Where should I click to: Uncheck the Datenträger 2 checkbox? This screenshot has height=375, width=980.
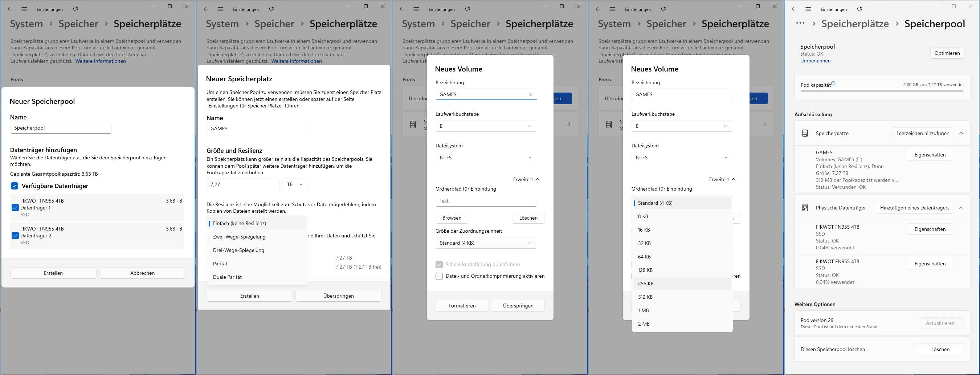[15, 236]
